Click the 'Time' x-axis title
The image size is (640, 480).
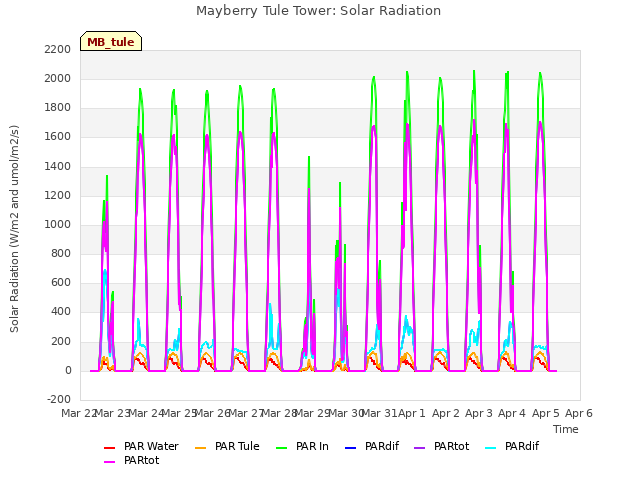(566, 429)
